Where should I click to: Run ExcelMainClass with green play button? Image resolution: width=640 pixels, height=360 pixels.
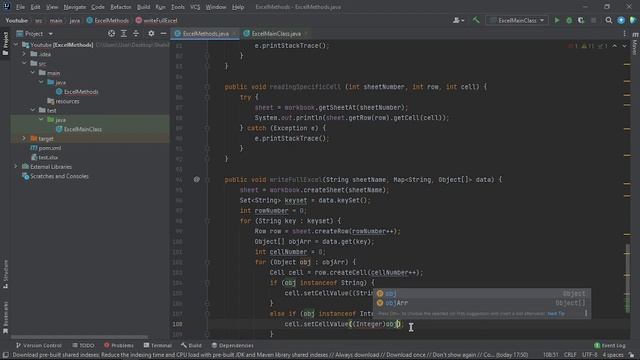tap(557, 20)
